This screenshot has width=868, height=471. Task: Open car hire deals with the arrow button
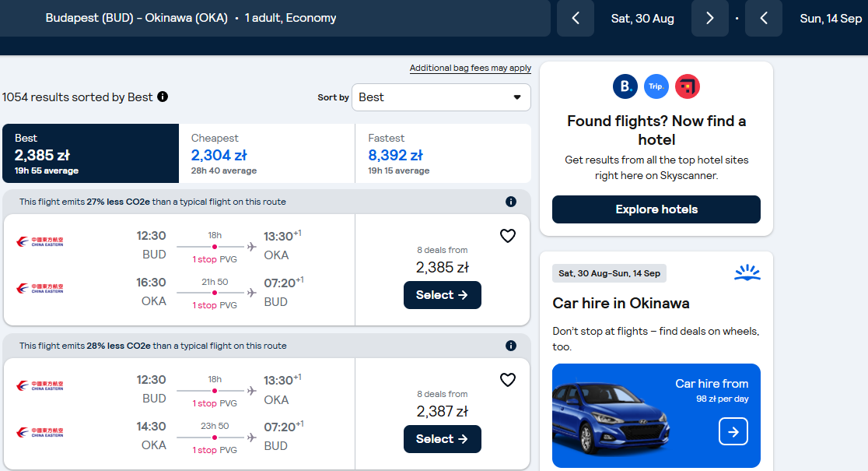733,431
